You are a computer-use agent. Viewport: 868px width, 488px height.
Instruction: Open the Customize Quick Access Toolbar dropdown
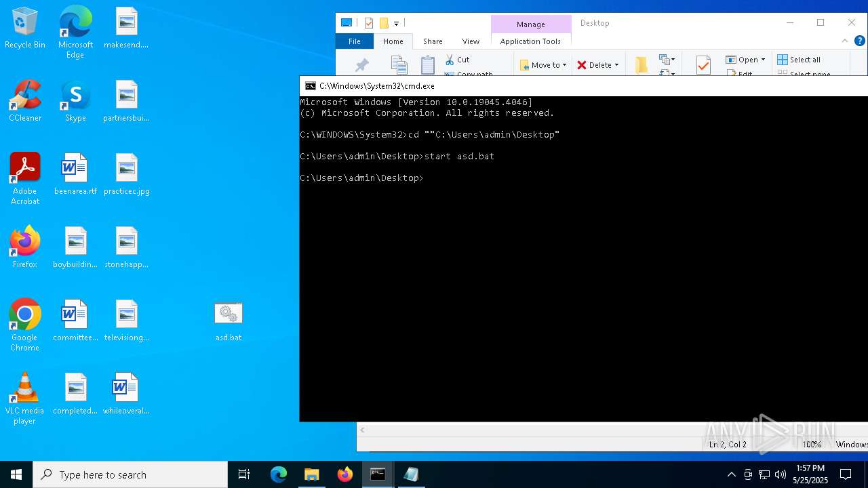click(396, 23)
